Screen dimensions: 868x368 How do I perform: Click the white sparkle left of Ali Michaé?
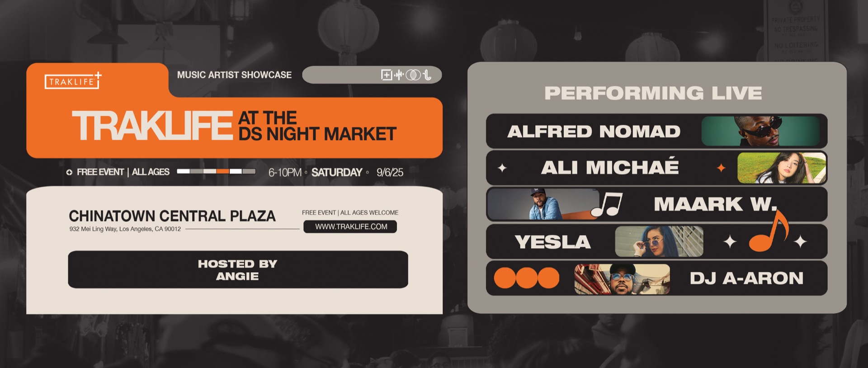(502, 168)
